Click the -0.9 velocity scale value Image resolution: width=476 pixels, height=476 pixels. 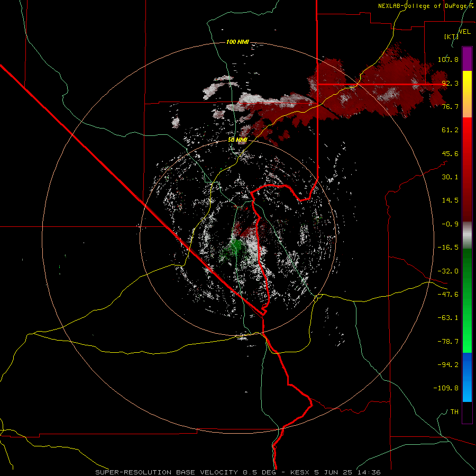(450, 224)
